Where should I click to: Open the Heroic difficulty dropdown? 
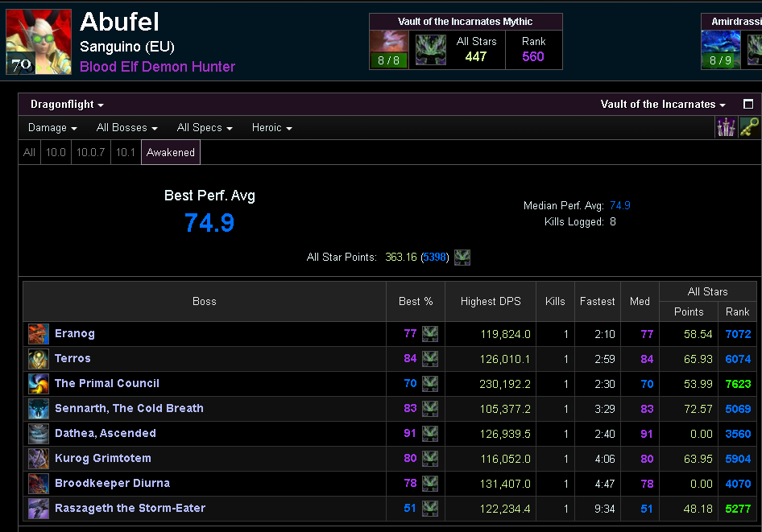coord(271,128)
